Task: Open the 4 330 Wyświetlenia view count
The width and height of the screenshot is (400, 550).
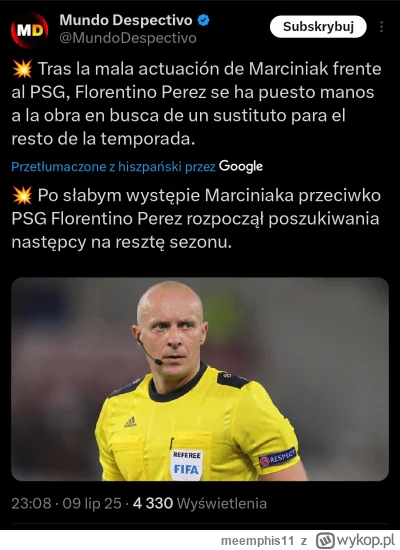Action: click(x=200, y=503)
